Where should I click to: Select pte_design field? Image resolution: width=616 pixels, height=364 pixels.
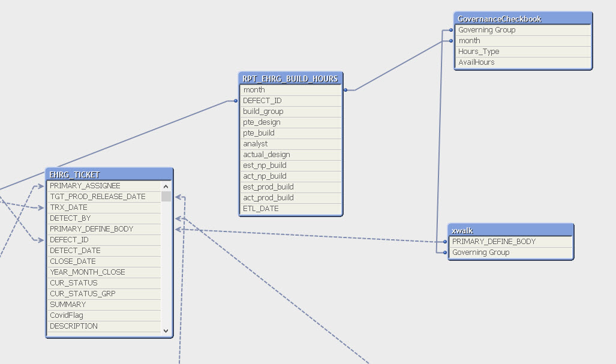tap(291, 122)
